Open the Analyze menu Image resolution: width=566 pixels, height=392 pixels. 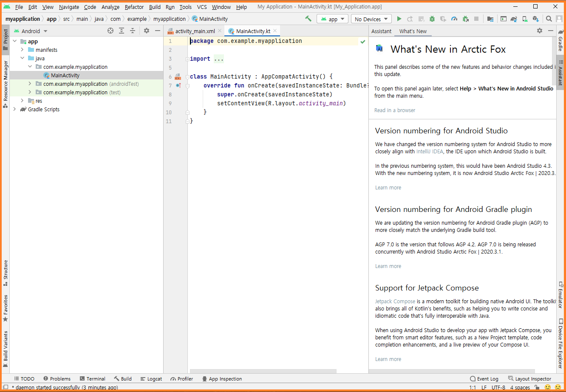pyautogui.click(x=110, y=7)
